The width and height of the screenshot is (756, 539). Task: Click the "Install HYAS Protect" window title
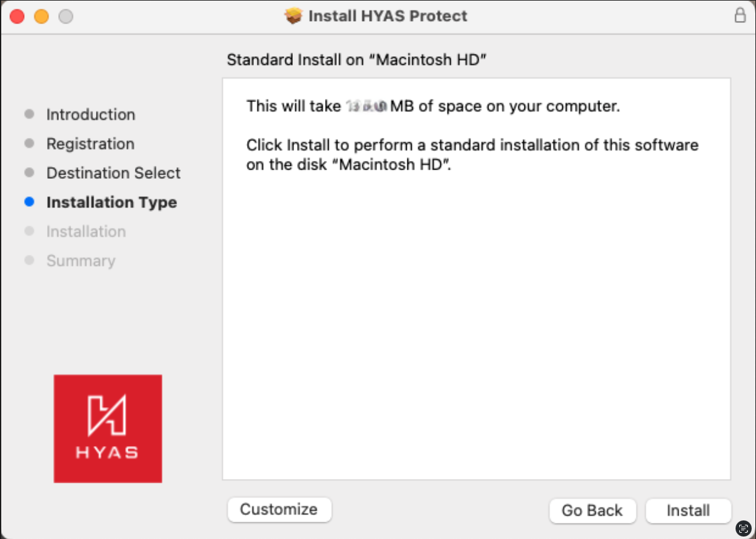388,15
